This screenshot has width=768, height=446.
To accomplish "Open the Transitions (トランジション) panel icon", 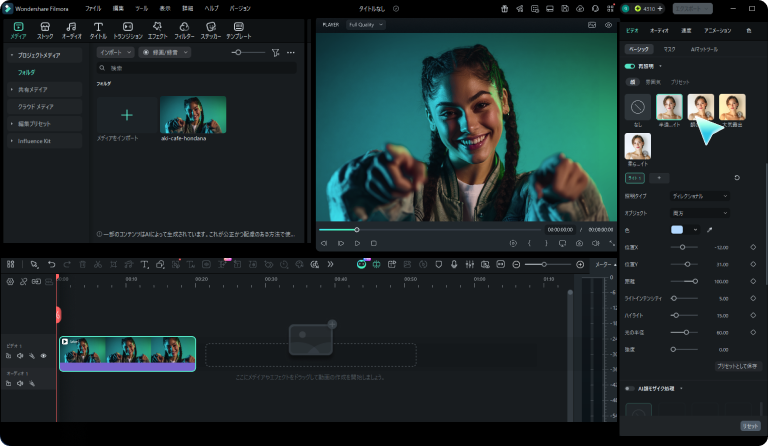I will tap(128, 29).
